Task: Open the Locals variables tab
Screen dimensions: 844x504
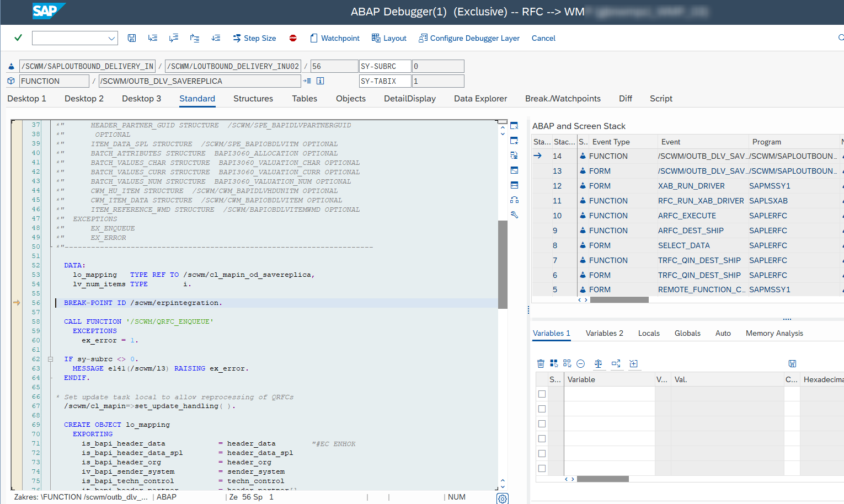Action: click(x=649, y=333)
